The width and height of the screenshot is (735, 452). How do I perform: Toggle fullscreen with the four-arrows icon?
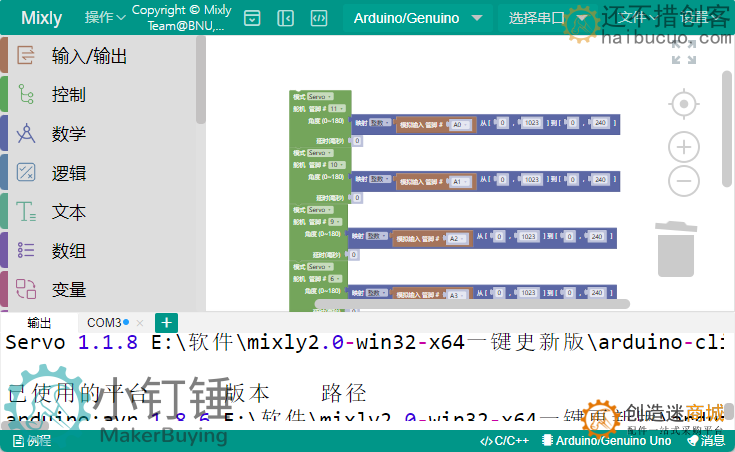pyautogui.click(x=684, y=53)
